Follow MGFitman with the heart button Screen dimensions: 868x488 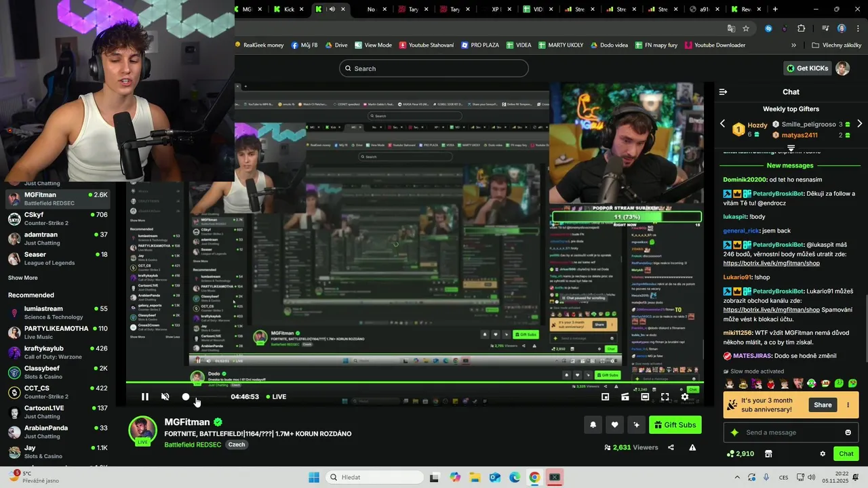pyautogui.click(x=614, y=425)
